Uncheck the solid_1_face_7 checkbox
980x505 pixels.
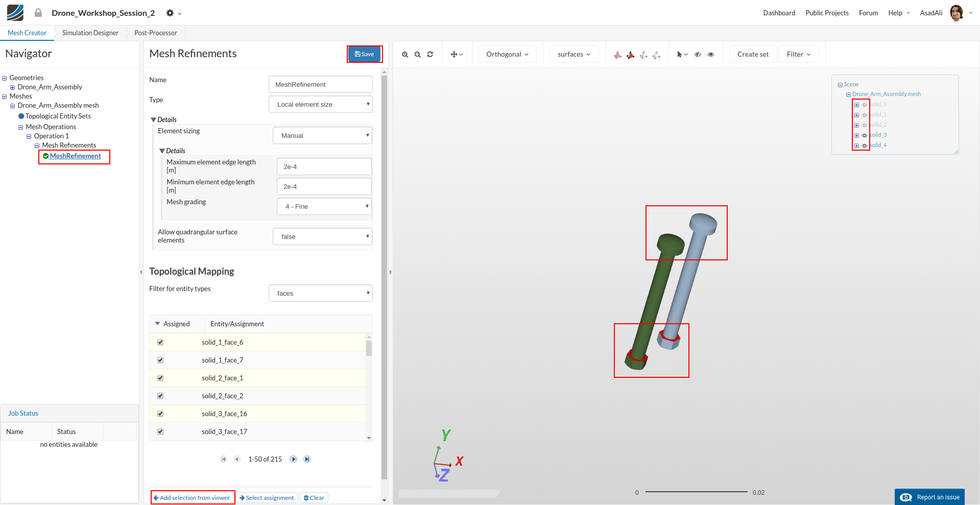coord(160,360)
